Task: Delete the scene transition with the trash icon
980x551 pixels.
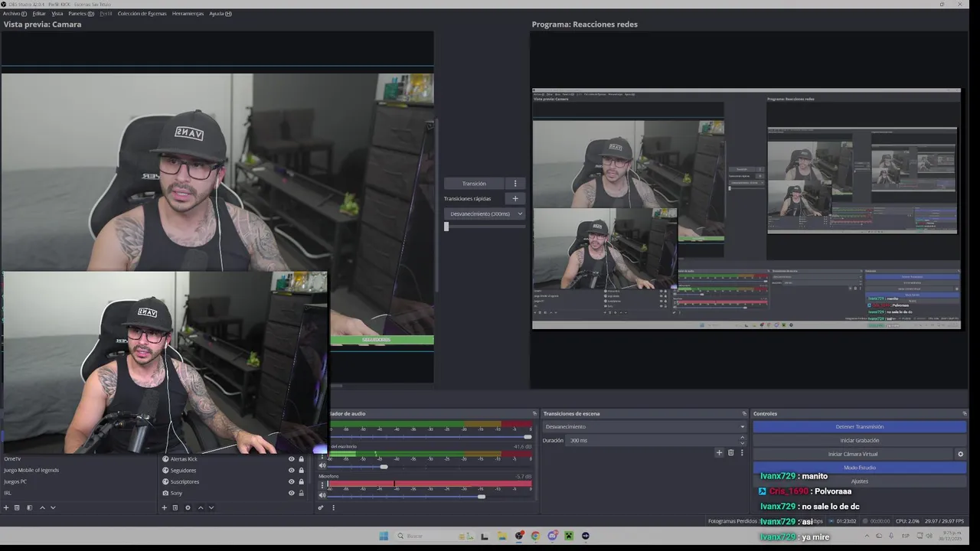Action: [730, 452]
